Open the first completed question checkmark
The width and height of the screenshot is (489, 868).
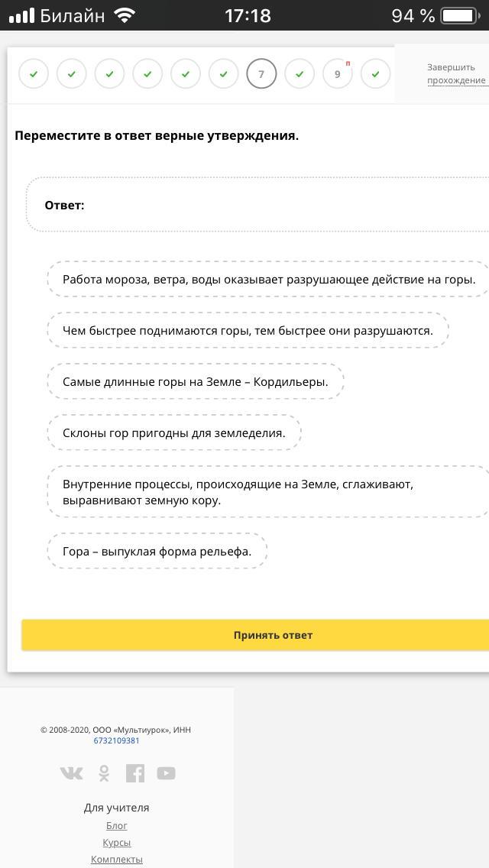34,74
